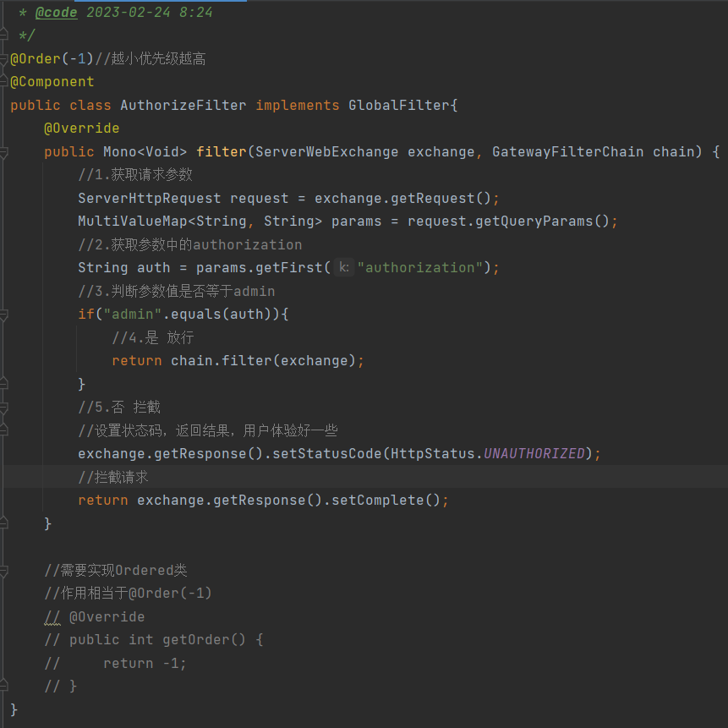
Task: Collapse the if("admin") block fold marker
Action: click(x=3, y=315)
